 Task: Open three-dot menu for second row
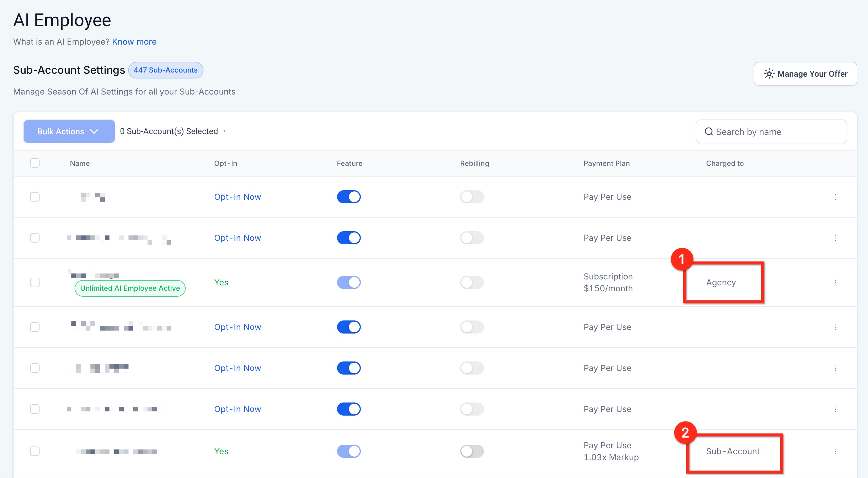(835, 238)
